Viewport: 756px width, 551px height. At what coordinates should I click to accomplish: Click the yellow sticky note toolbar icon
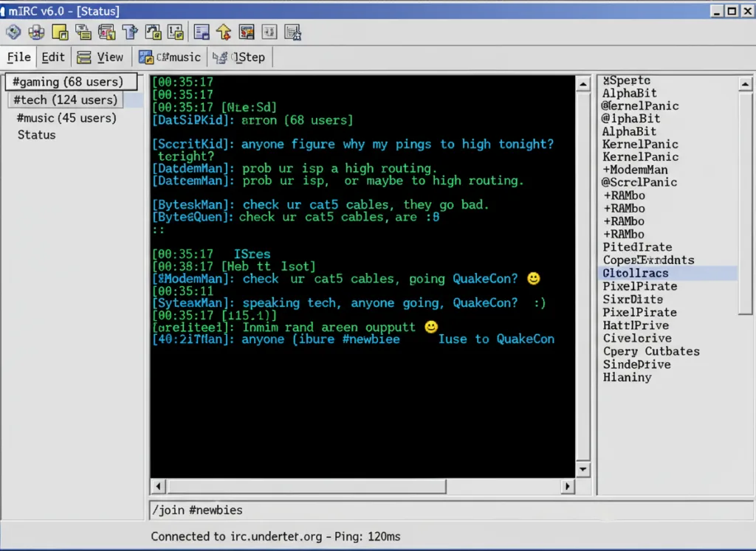60,32
